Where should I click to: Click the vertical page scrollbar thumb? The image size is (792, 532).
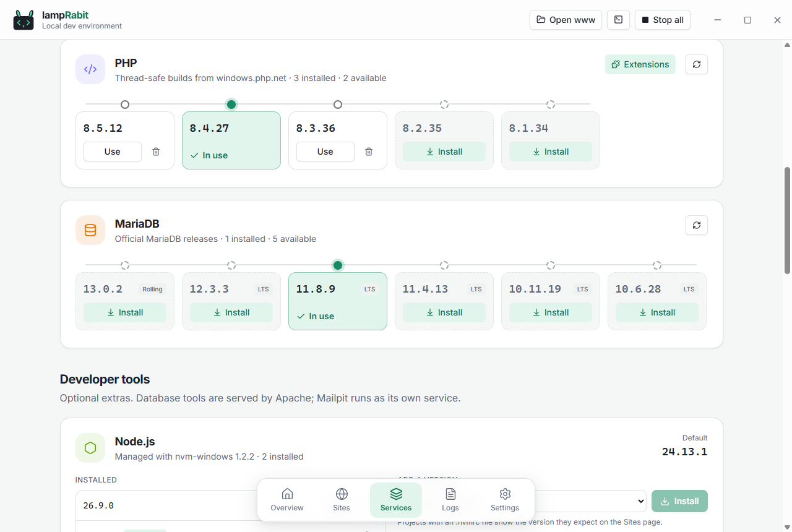(x=788, y=220)
